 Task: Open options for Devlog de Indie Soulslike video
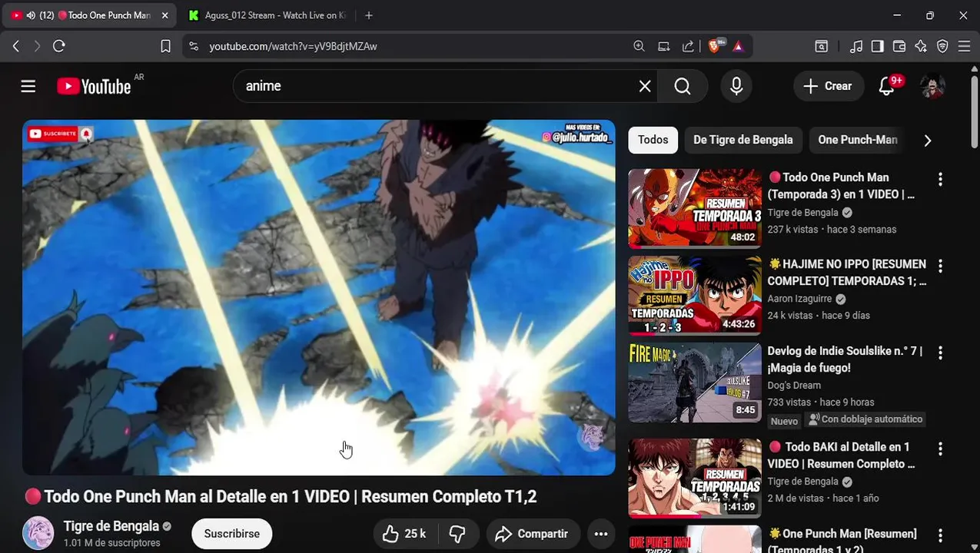(x=940, y=353)
